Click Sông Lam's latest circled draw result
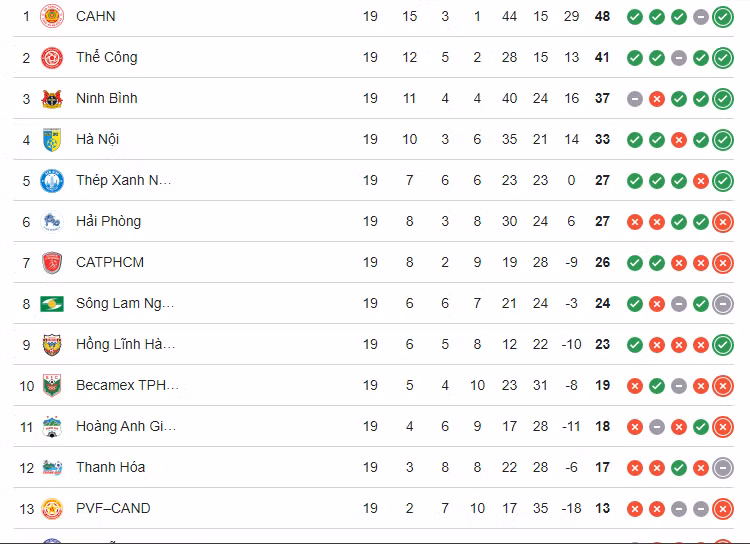Screen dimensions: 750x544 pyautogui.click(x=723, y=303)
